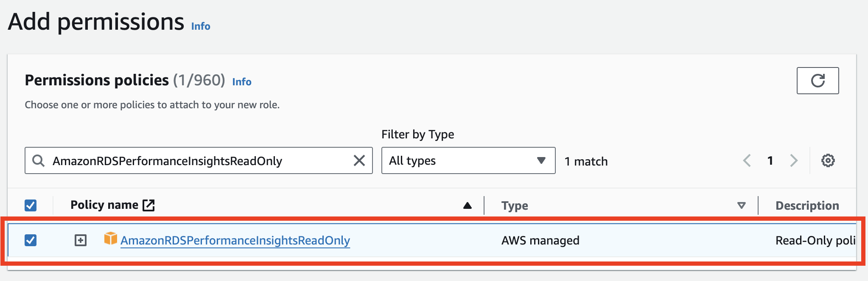Clear the policy search text
The height and width of the screenshot is (281, 868).
pyautogui.click(x=359, y=161)
